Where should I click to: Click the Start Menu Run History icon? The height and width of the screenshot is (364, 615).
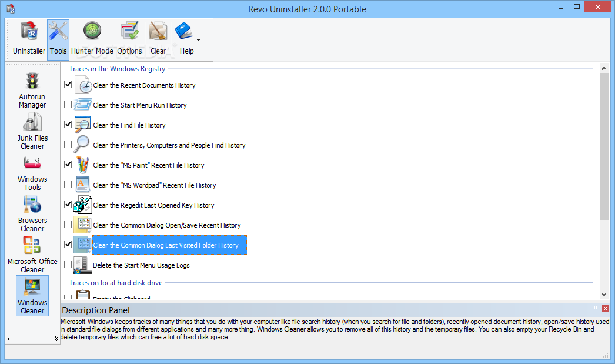[x=83, y=105]
